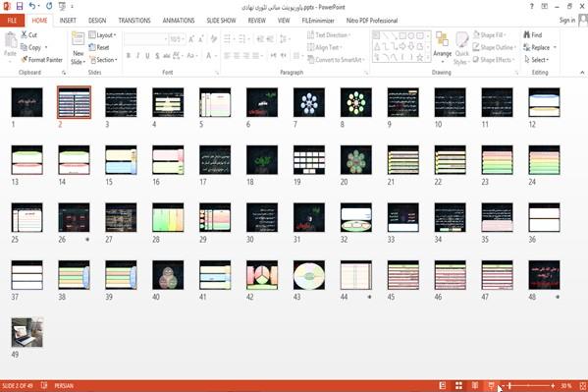The width and height of the screenshot is (588, 392).
Task: Click the PERSIAN language indicator in status bar
Action: (x=64, y=386)
